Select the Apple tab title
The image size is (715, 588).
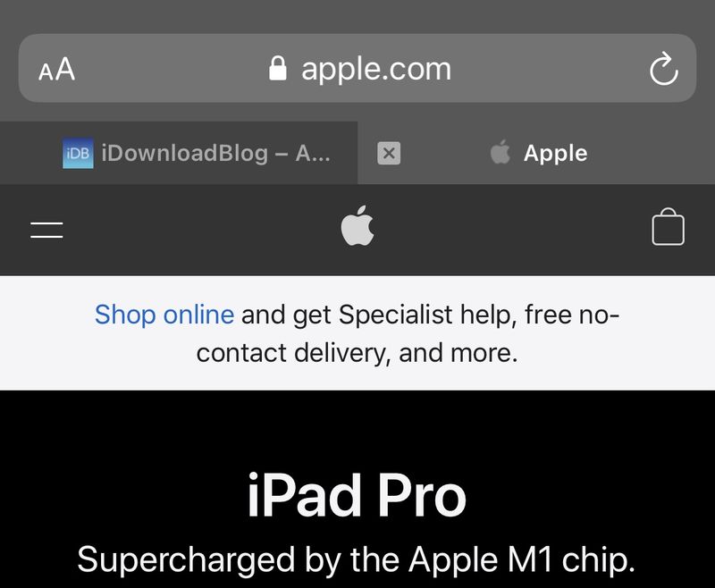tap(555, 153)
